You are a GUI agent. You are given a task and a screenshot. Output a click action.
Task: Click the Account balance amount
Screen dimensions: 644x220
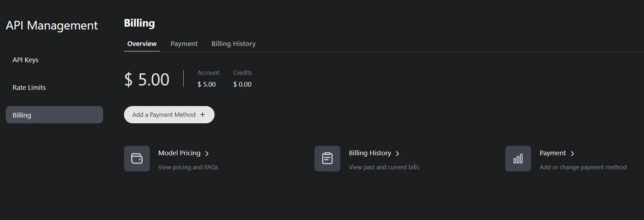click(x=206, y=84)
